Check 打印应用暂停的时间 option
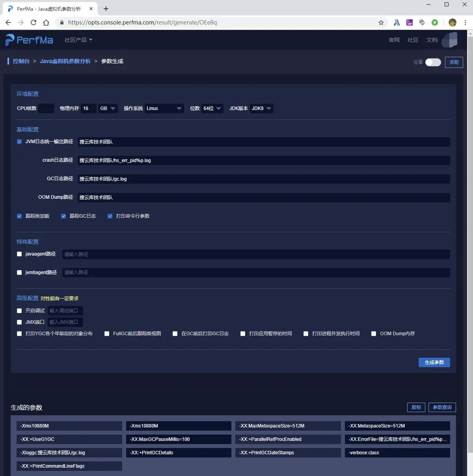Viewport: 473px width, 476px height. click(243, 334)
